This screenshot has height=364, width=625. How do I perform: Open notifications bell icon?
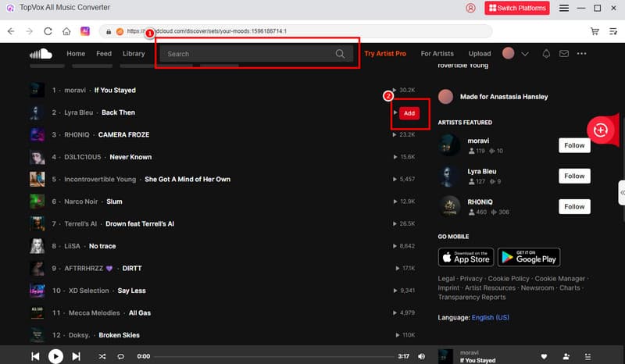tap(546, 53)
